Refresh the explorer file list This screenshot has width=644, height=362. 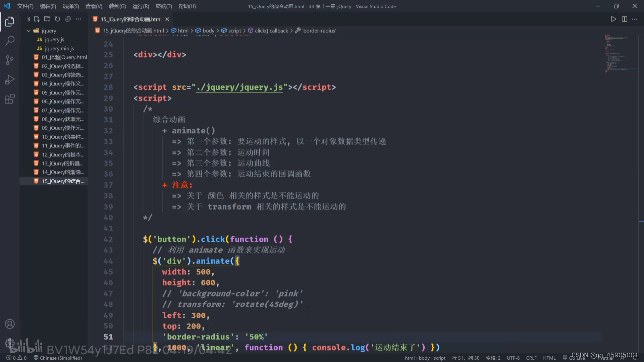[57, 19]
